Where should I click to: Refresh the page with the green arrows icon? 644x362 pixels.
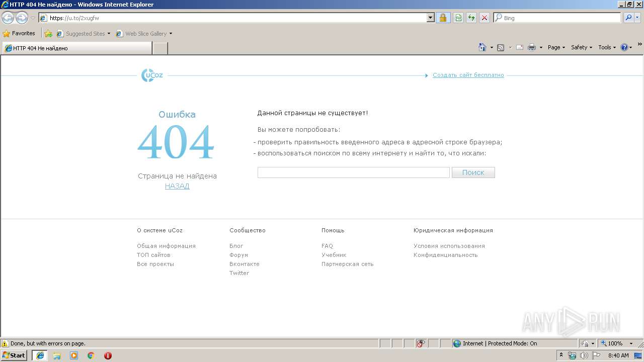tap(471, 18)
